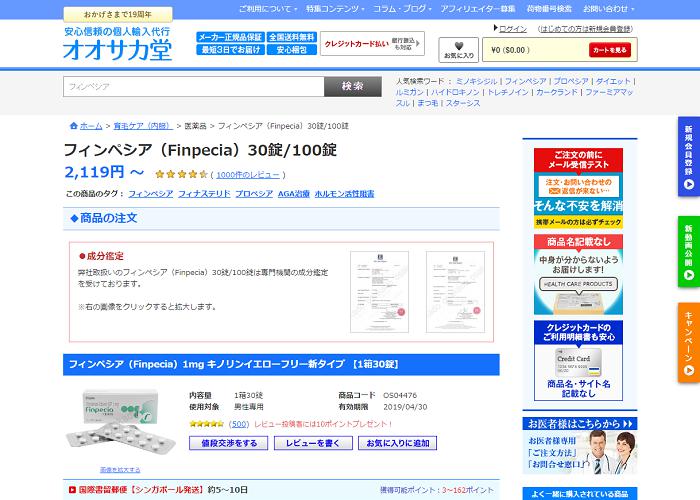700x500 pixels.
Task: Click the product title フィンペシア 30錠/100錠
Action: [x=200, y=150]
